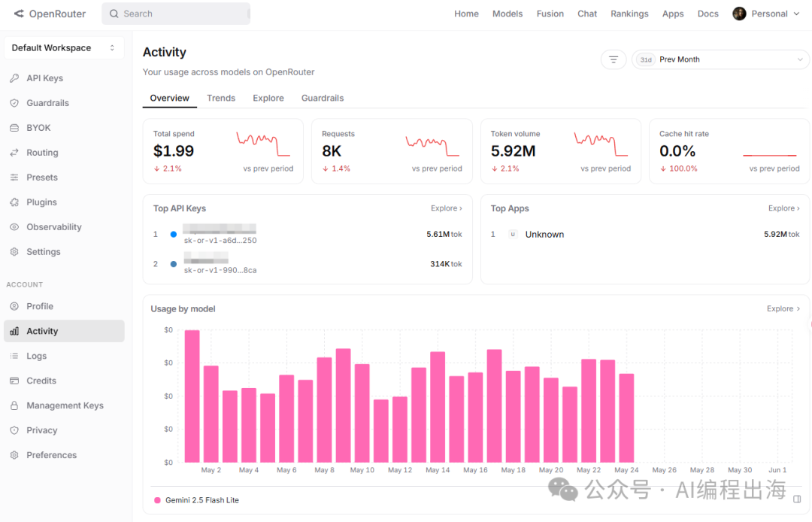Click the Guardrails shield icon
This screenshot has height=522, width=812.
point(14,103)
